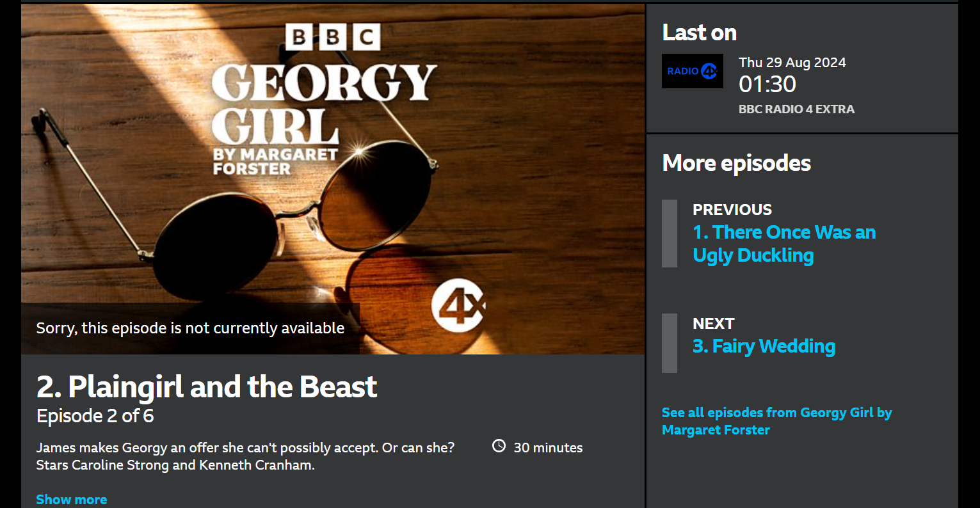
Task: Click the Episode 2 of 6 subtitle
Action: 95,416
